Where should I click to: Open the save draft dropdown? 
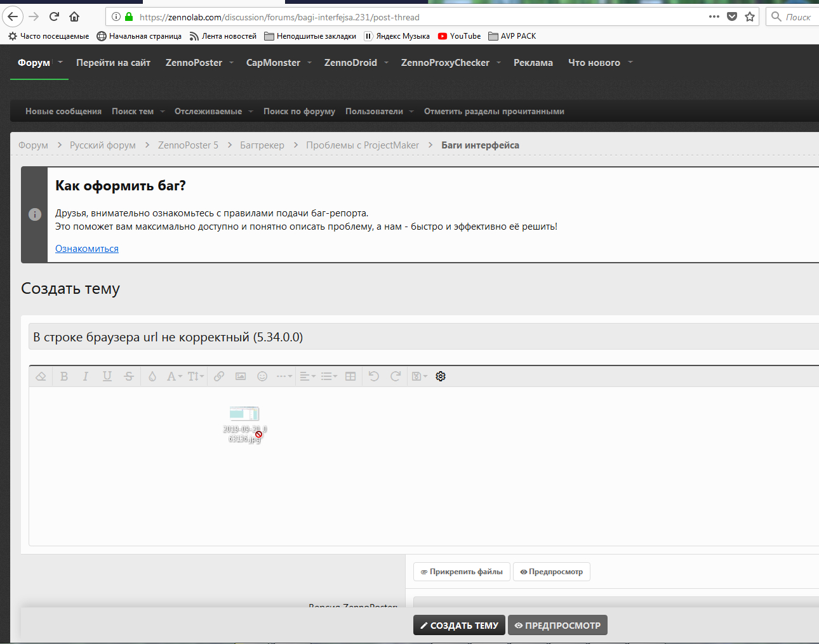point(420,376)
